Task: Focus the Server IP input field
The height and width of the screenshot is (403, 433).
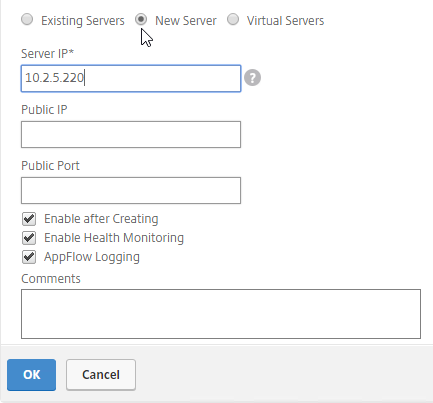Action: click(131, 78)
